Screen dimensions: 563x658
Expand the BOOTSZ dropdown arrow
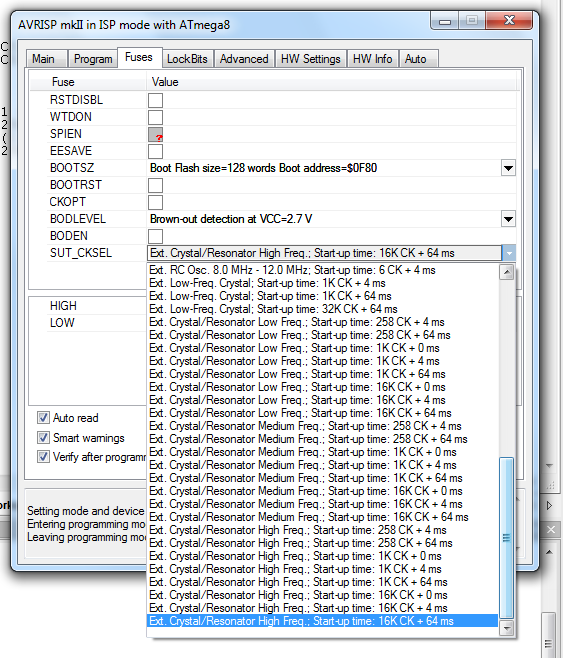508,168
